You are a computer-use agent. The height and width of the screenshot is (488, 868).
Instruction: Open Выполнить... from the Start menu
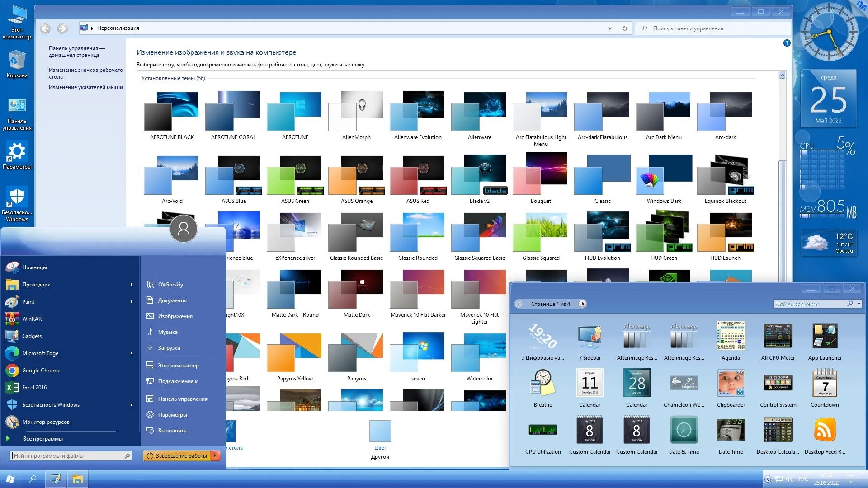pos(174,431)
